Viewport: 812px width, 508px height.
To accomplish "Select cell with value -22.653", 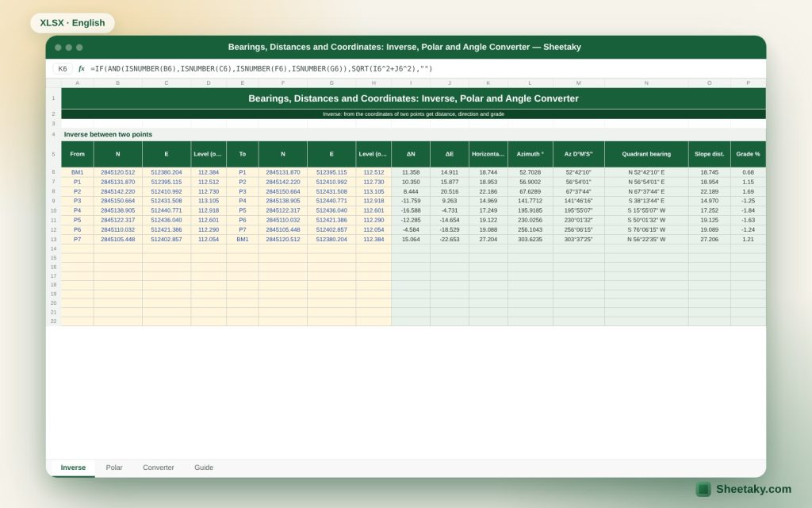I will pos(450,240).
